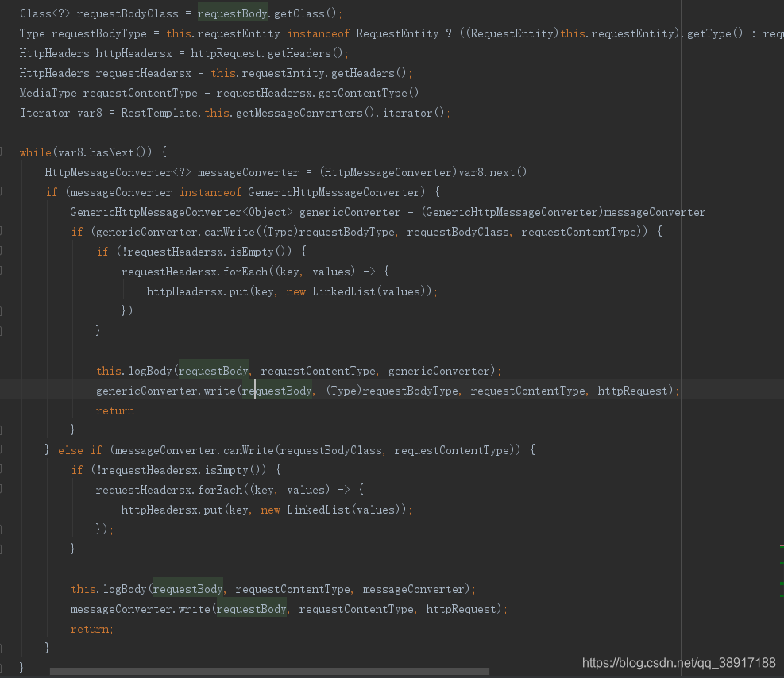Select the GenericHttpMessageConverter class name
Viewport: 784px width, 678px height.
click(147, 211)
